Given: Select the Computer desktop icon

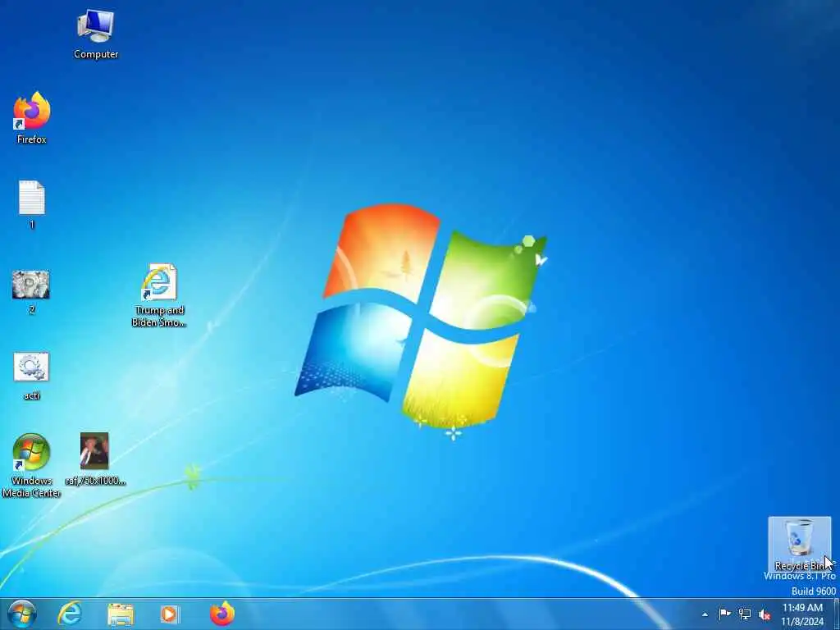Looking at the screenshot, I should pos(96,34).
